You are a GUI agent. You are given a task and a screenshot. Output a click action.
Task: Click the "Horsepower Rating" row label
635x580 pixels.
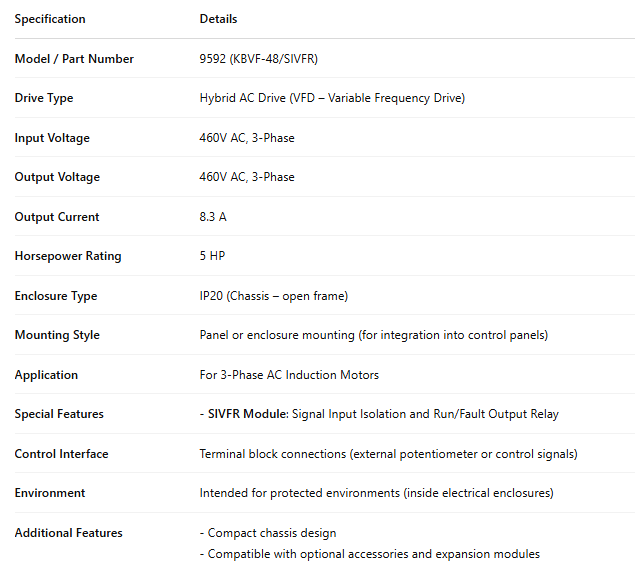[68, 256]
